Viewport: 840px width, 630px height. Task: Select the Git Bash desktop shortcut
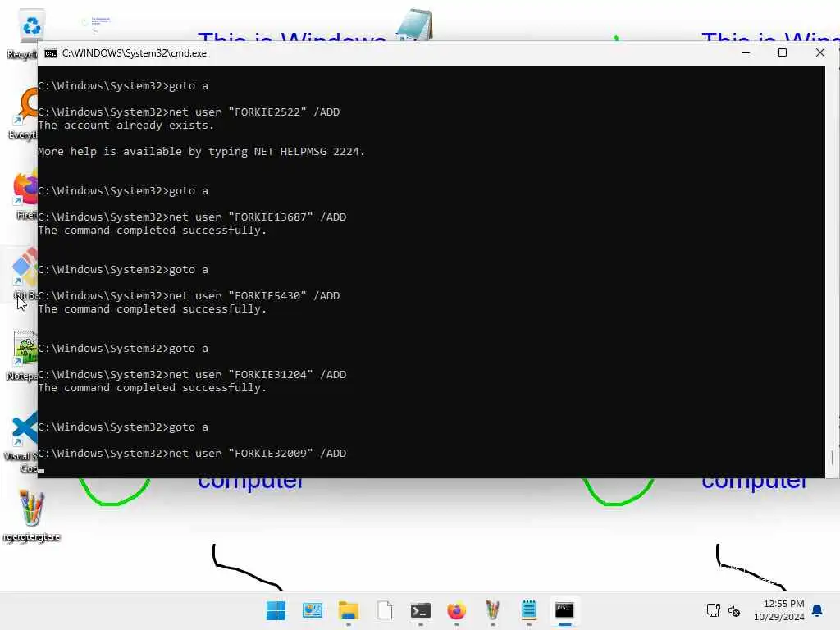tap(24, 274)
